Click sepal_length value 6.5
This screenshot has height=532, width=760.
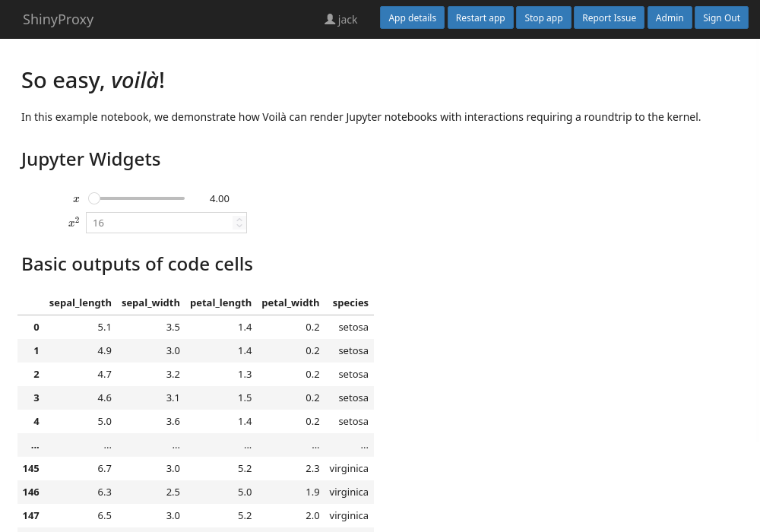coord(104,515)
